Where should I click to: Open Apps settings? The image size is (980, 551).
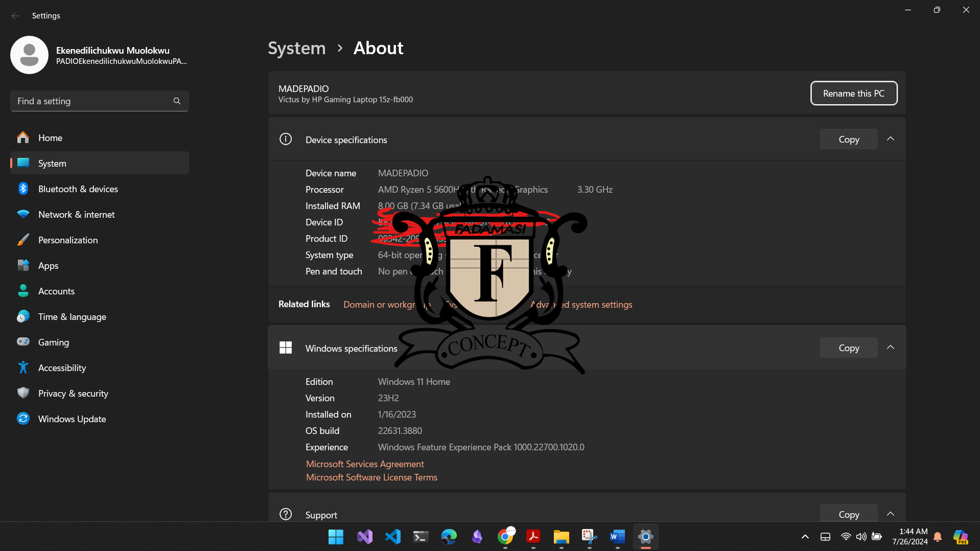[x=100, y=266]
